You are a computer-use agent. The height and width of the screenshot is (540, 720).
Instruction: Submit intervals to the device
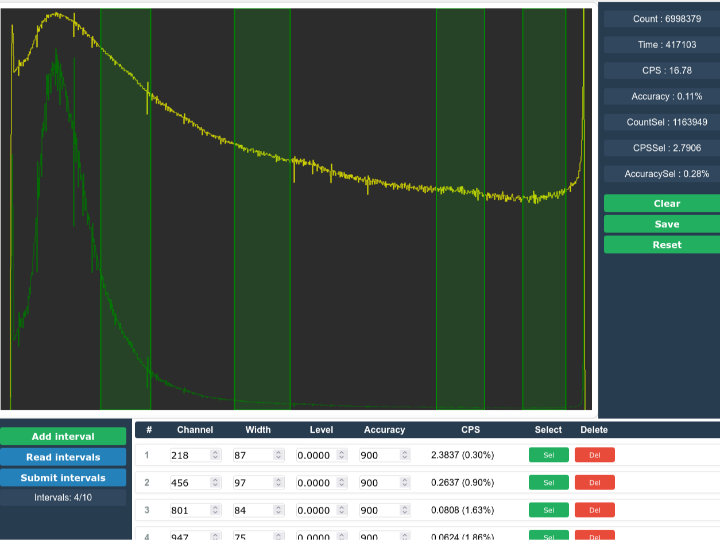(x=63, y=478)
